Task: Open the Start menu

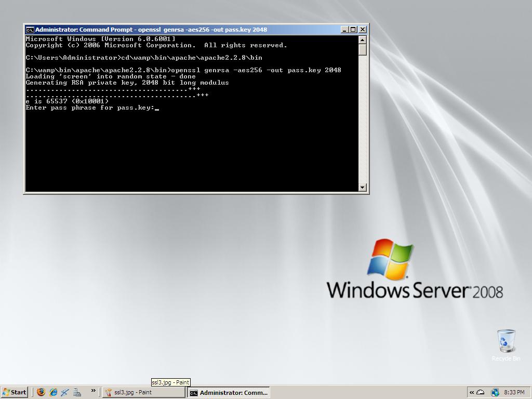Action: point(15,392)
